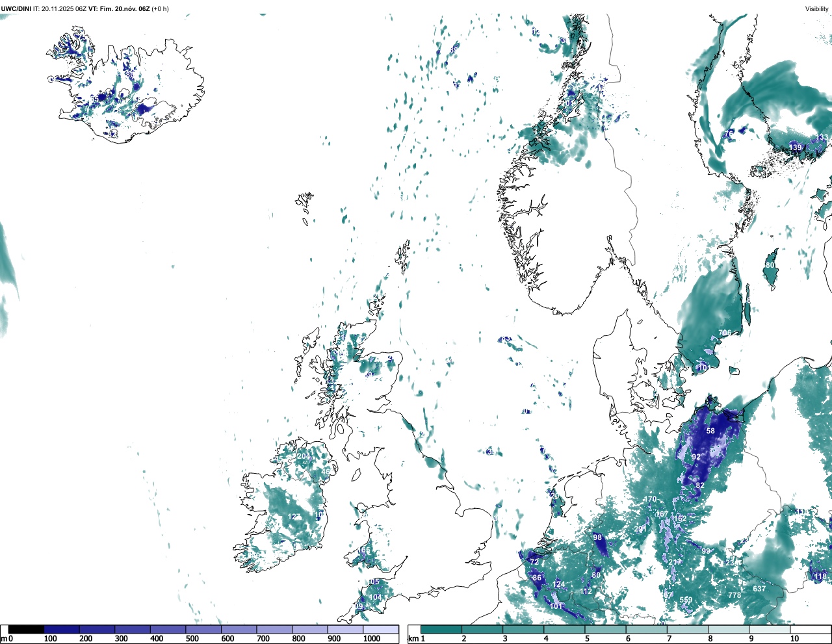Click the 'UWC/DINI' model label
Viewport: 832px width, 644px height.
pos(16,8)
